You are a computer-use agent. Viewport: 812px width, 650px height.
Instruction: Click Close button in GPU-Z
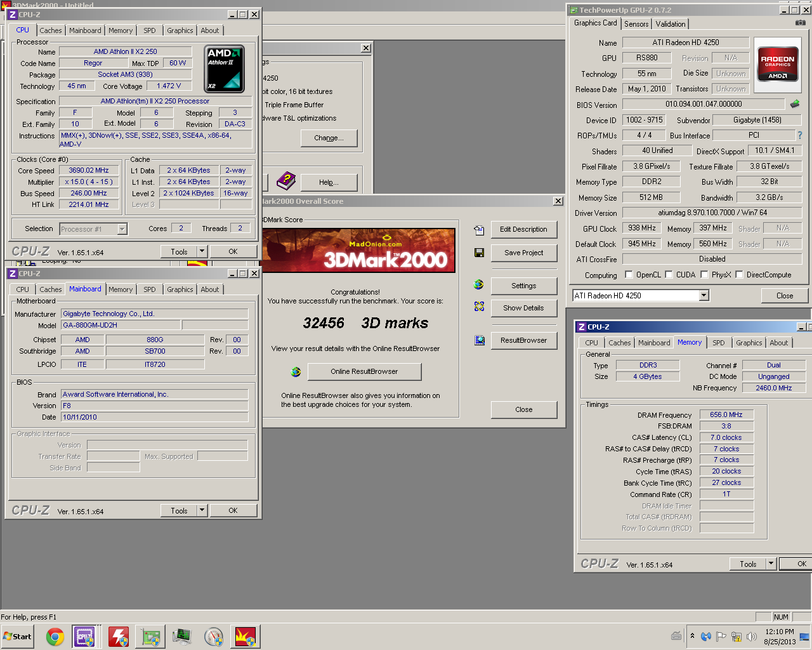(785, 296)
